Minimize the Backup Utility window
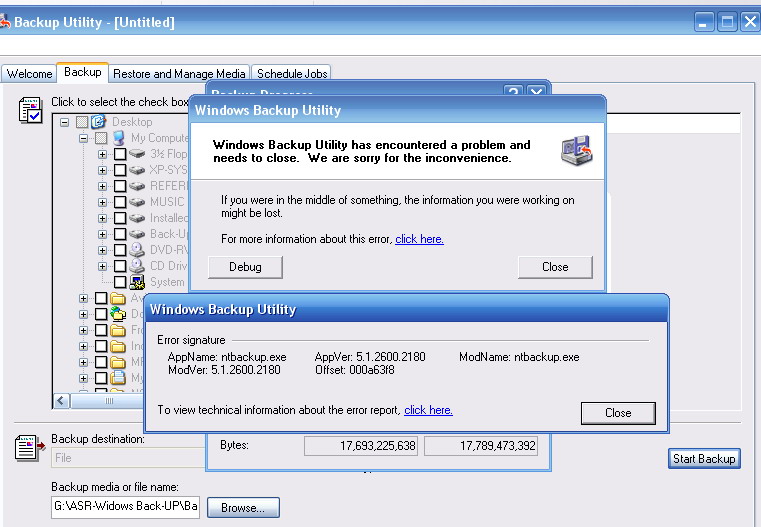This screenshot has height=527, width=761. point(704,22)
